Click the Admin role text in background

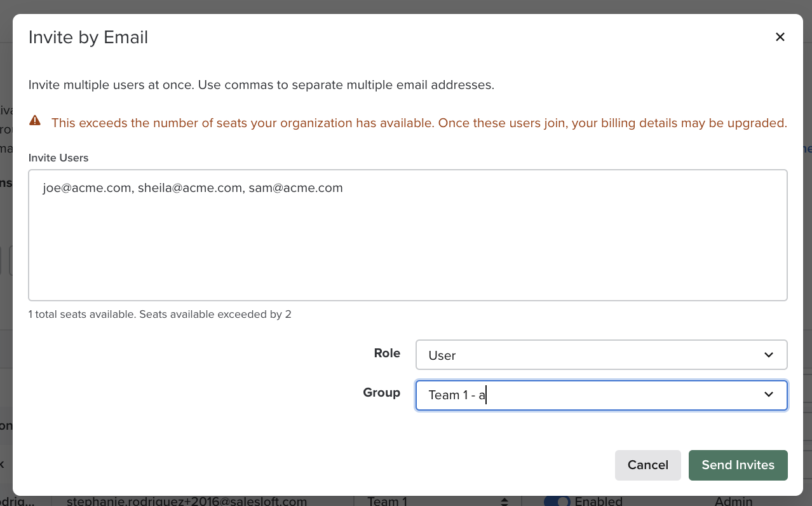point(733,502)
